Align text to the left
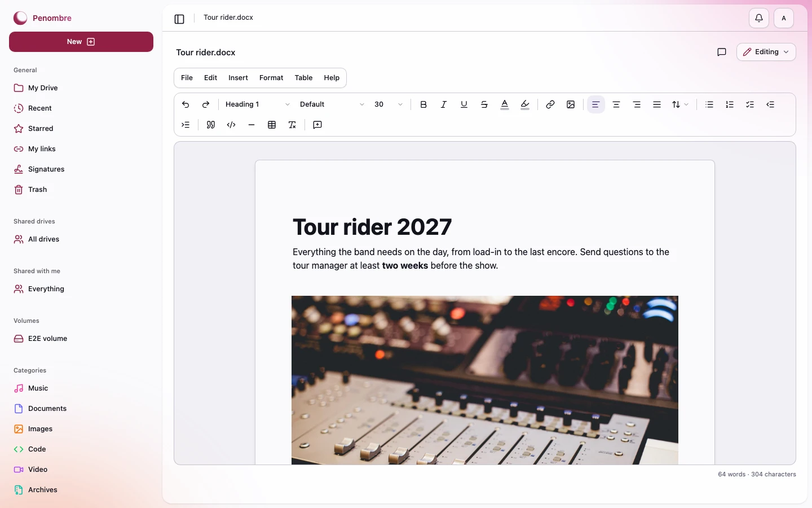812x508 pixels. tap(596, 104)
